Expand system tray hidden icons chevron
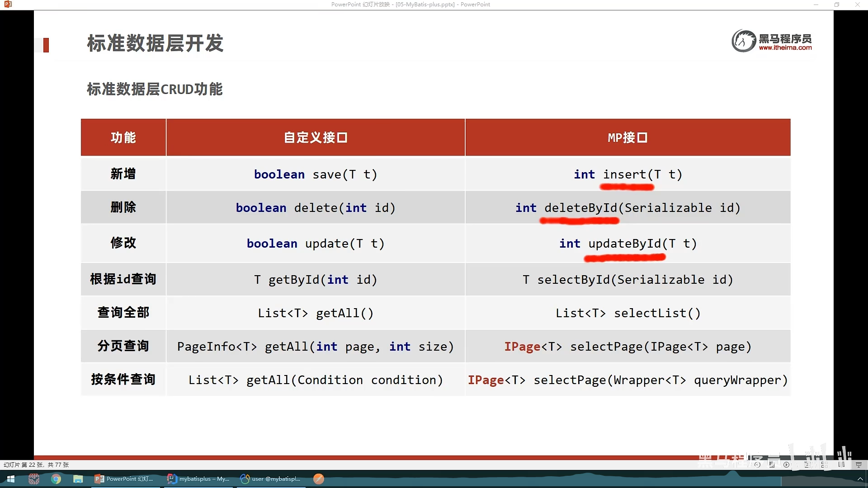This screenshot has height=488, width=868. 860,479
